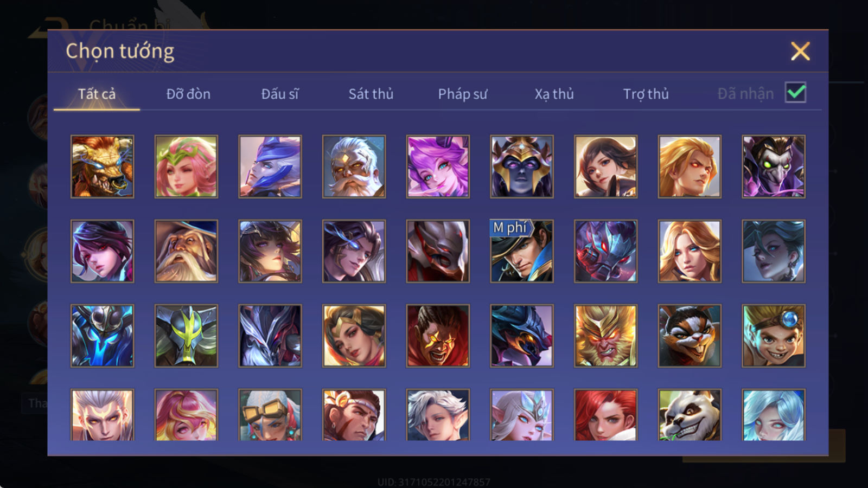868x488 pixels.
Task: Open the Trợ thủ tab
Action: coord(646,94)
